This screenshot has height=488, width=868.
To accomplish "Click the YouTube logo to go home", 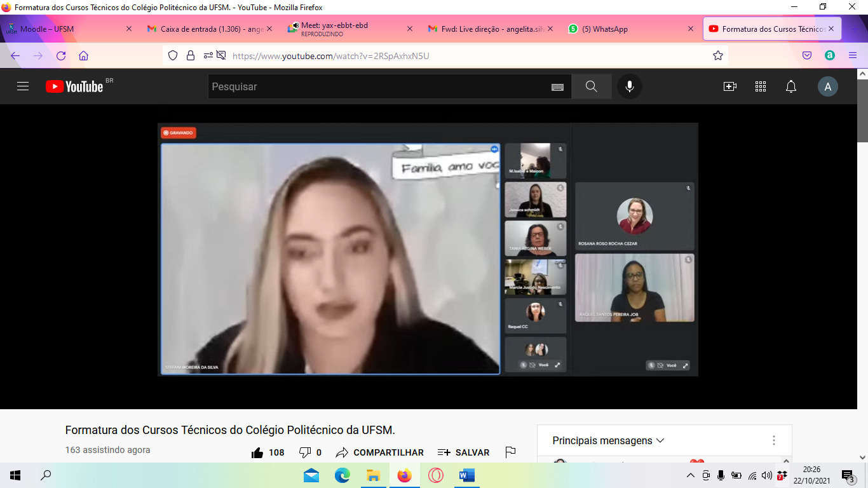I will (75, 86).
